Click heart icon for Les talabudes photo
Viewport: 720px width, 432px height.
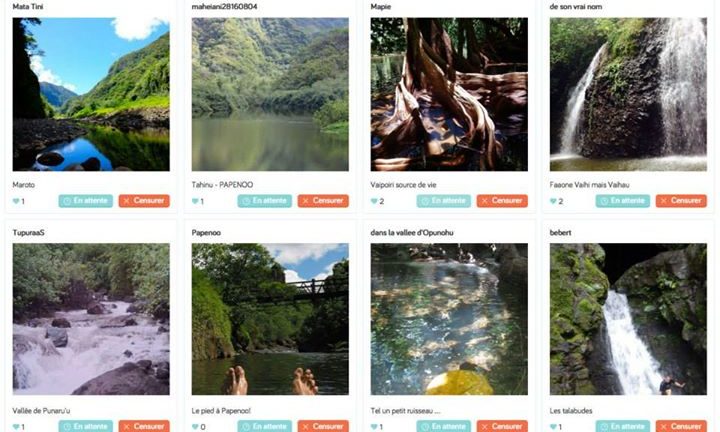coord(553,427)
